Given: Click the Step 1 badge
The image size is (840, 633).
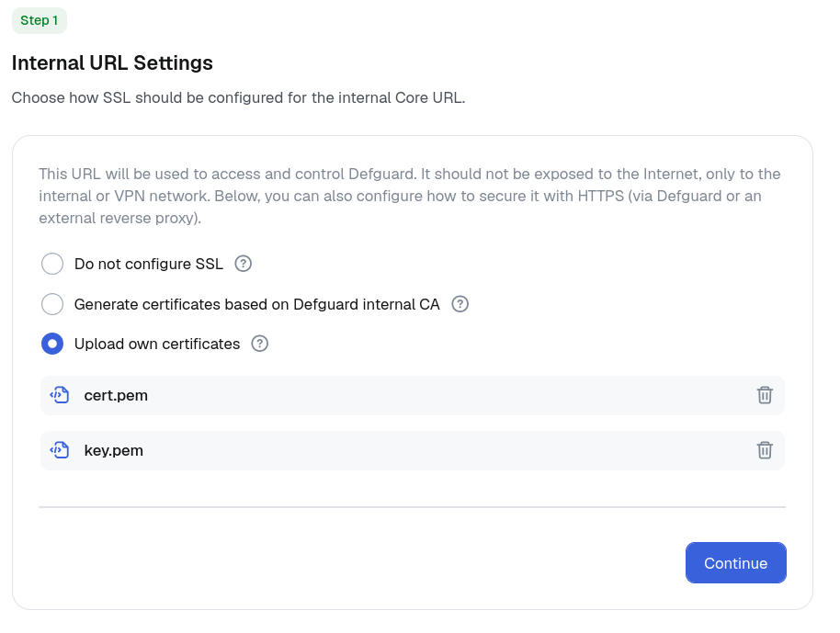Looking at the screenshot, I should point(40,20).
